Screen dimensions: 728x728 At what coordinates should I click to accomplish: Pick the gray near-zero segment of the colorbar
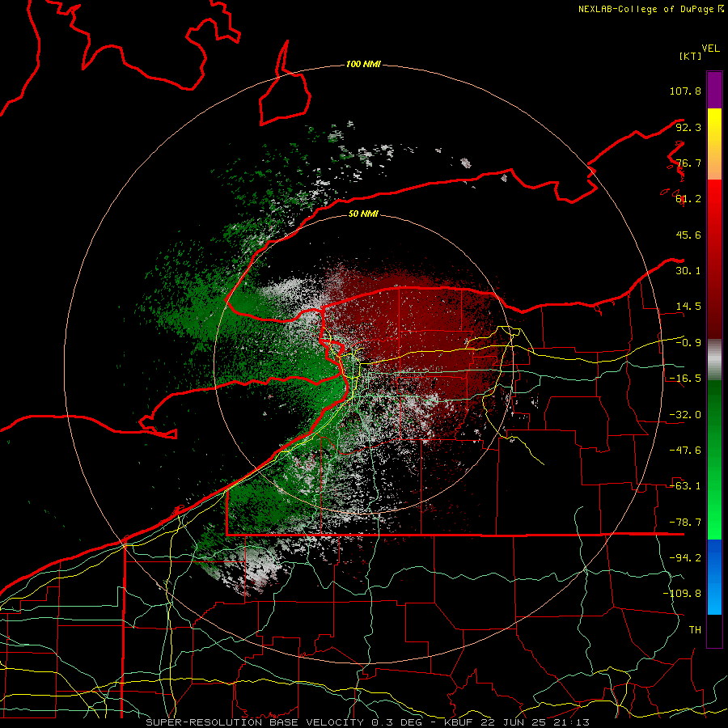pos(714,360)
